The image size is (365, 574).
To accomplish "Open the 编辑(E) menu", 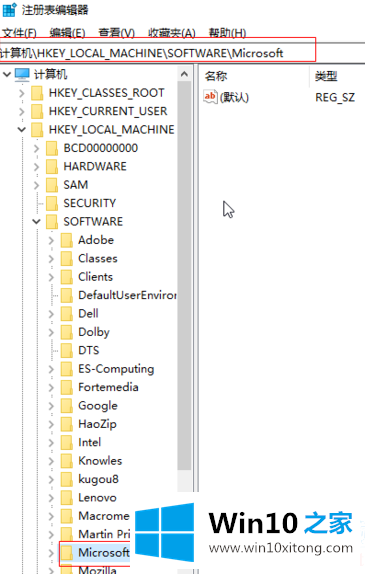I will pos(68,34).
